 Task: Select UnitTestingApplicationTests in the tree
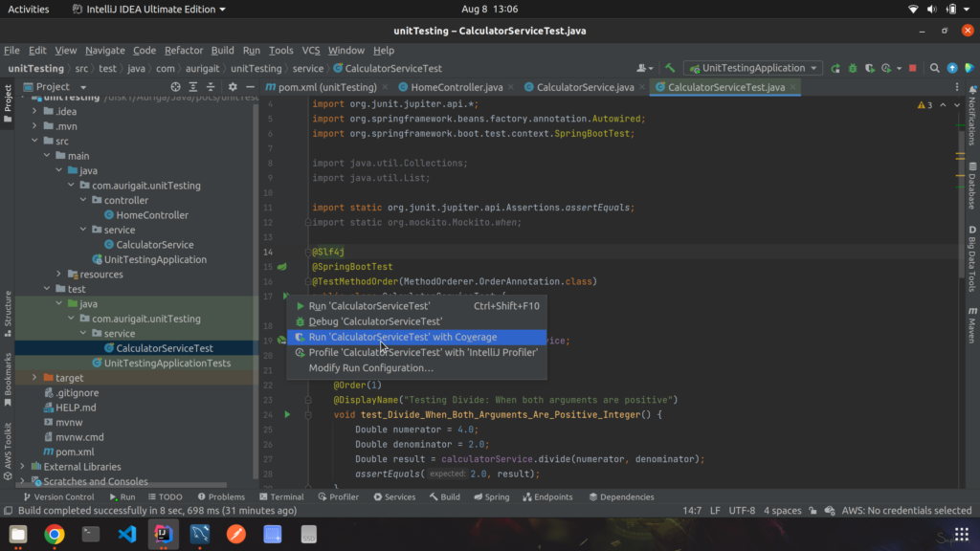pos(167,363)
